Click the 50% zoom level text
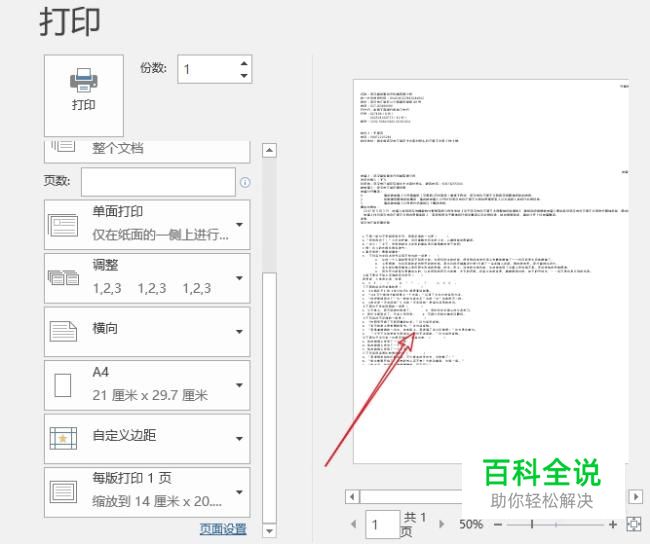This screenshot has height=544, width=650. pos(471,524)
